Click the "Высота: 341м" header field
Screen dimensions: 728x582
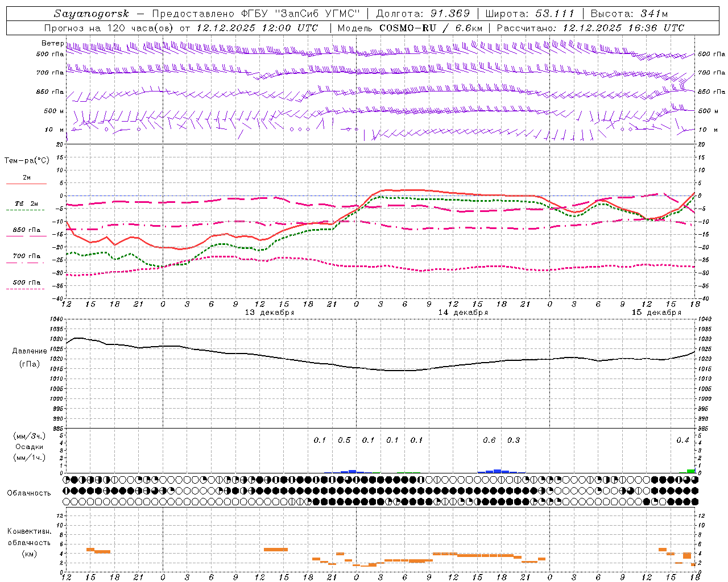coord(629,14)
